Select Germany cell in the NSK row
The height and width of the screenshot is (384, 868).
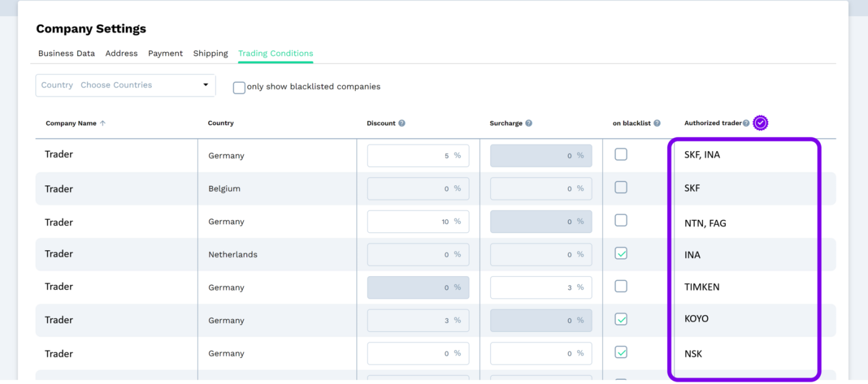pos(226,354)
